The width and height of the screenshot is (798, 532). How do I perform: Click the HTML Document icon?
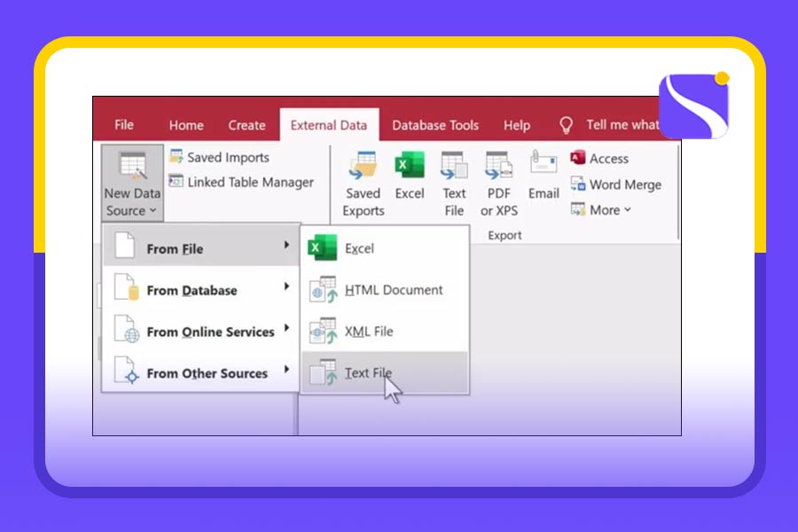(x=323, y=289)
